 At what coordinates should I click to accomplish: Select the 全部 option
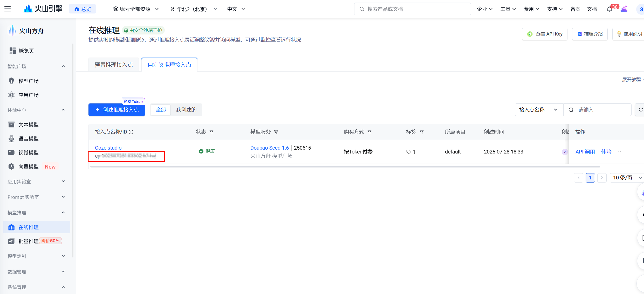(x=160, y=109)
